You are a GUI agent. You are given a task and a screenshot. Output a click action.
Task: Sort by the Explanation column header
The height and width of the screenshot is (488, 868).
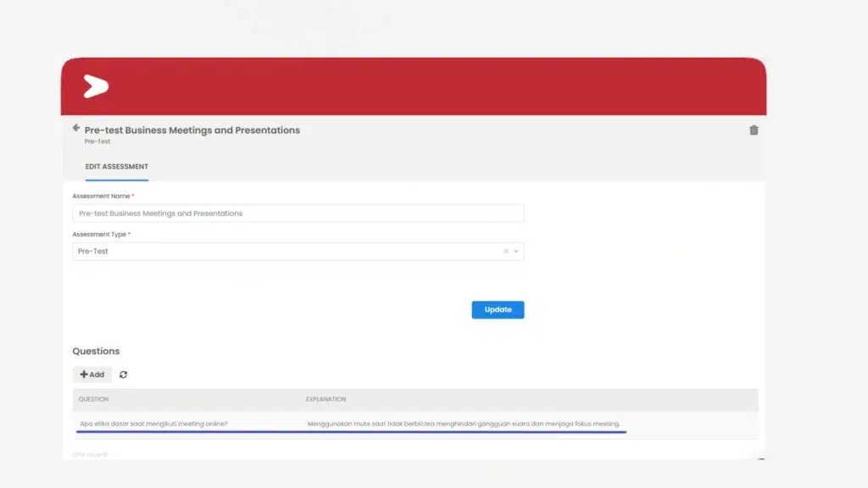(x=325, y=399)
